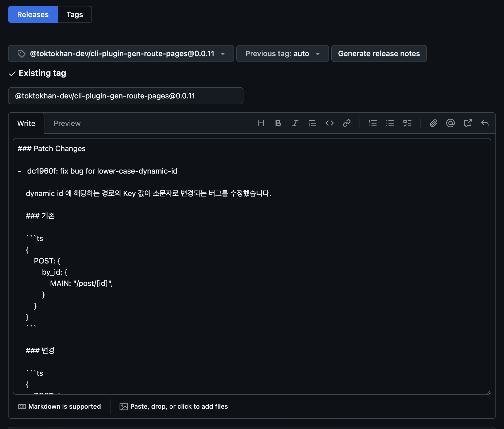The image size is (504, 429).
Task: Click the tag icon in the tag selector
Action: click(x=21, y=54)
